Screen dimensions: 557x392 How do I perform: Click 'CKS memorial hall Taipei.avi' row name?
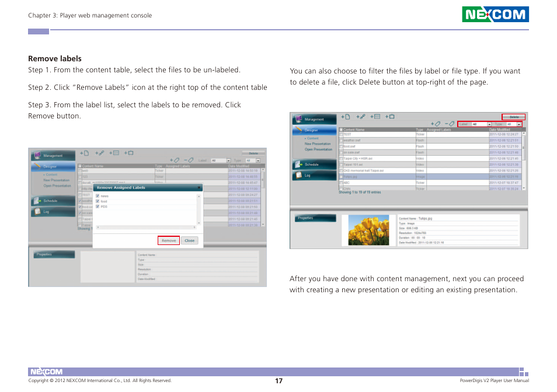(x=363, y=171)
